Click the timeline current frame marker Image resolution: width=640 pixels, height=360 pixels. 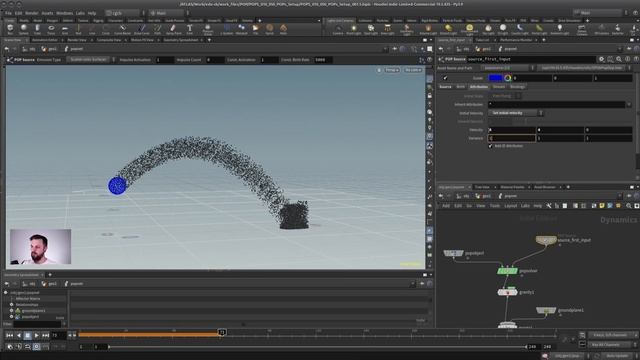click(222, 332)
